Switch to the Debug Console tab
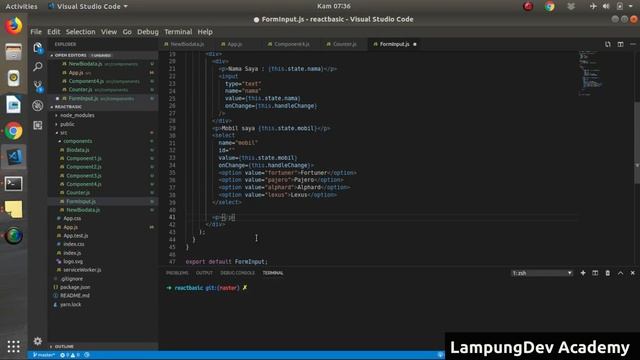 (x=237, y=273)
